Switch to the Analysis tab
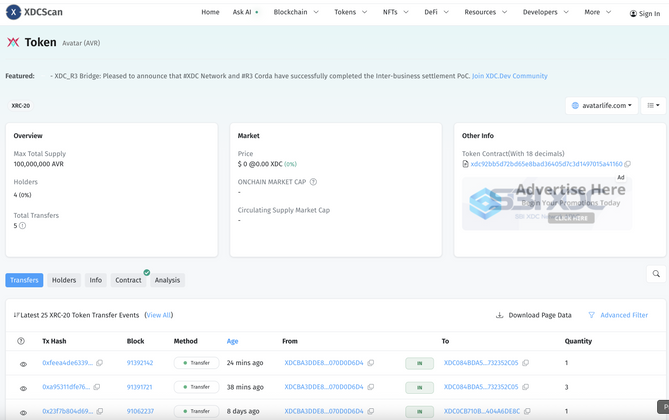Screen dimensions: 669x420 167,280
